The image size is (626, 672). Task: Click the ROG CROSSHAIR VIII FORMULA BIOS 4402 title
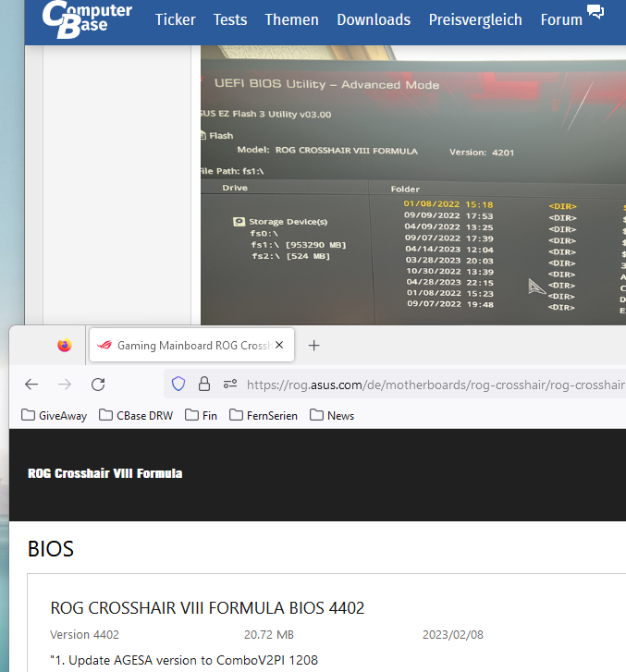tap(207, 607)
